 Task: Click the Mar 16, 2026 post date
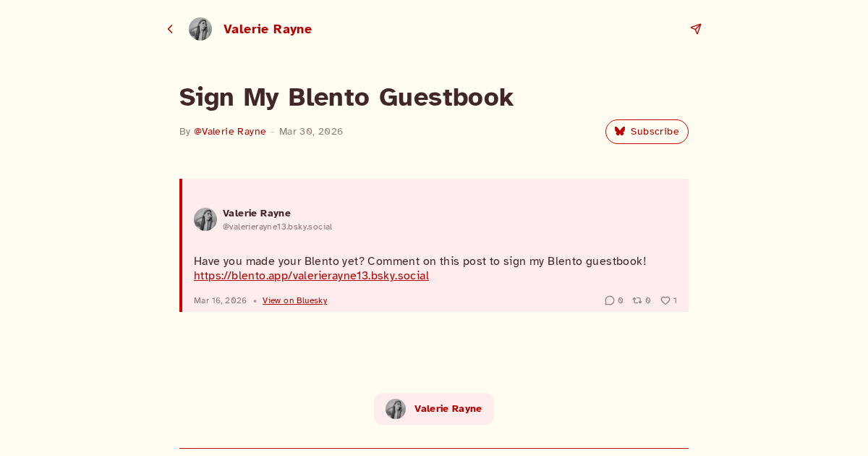(x=220, y=300)
